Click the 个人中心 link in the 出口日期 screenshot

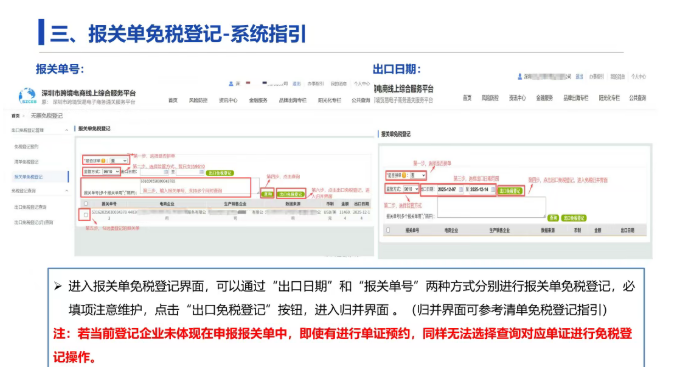[639, 77]
